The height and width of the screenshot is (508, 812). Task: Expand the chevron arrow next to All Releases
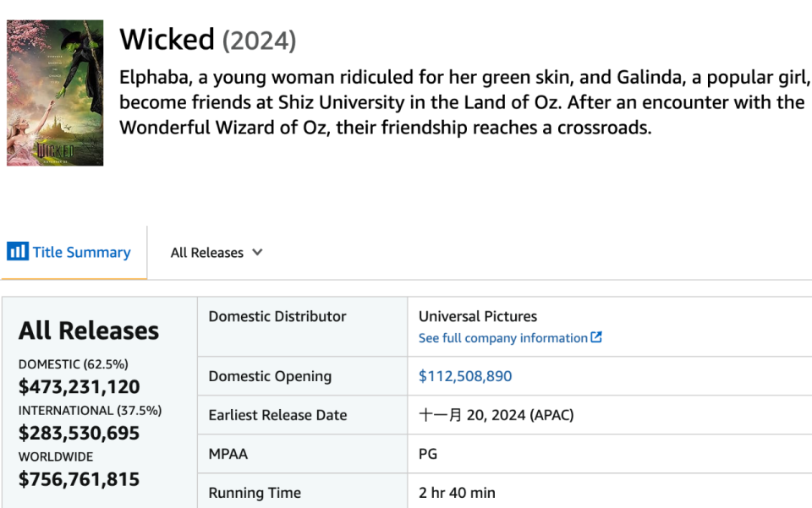coord(257,252)
